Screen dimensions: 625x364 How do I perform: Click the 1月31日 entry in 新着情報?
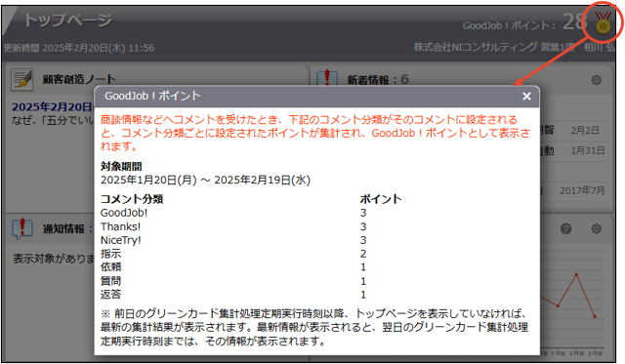click(x=588, y=151)
